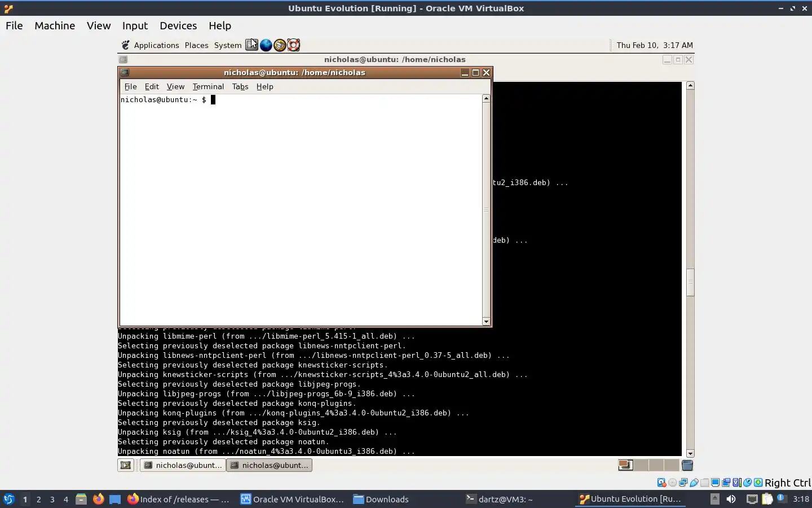Image resolution: width=812 pixels, height=508 pixels.
Task: Open VirtualBox Help menu
Action: pos(220,25)
